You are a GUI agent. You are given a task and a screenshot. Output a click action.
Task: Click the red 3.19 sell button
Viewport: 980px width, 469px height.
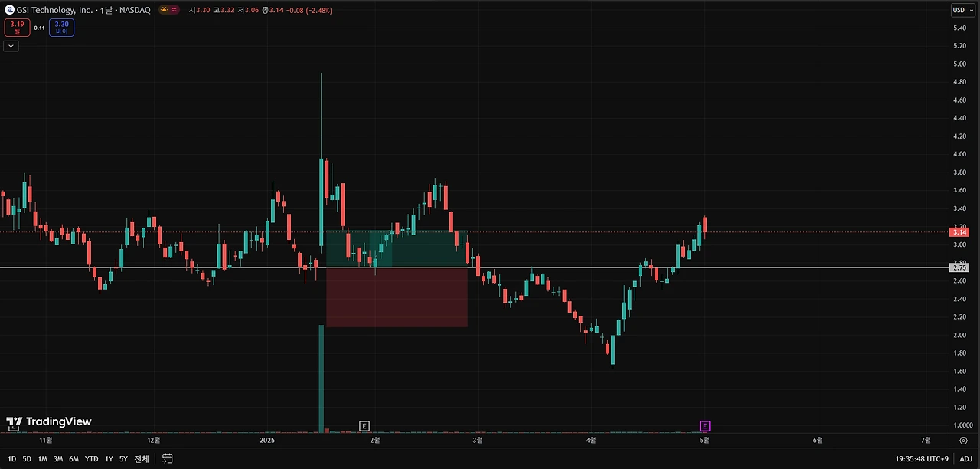pyautogui.click(x=17, y=28)
